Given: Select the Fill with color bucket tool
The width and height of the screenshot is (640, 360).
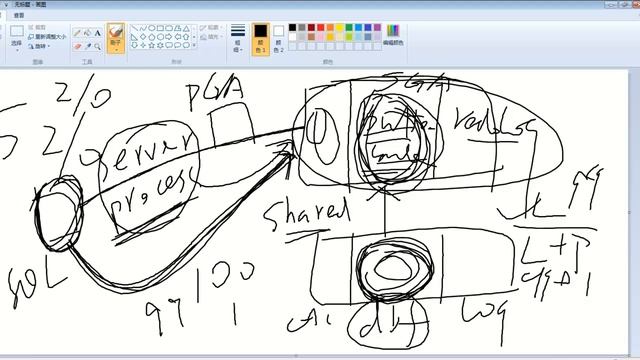Looking at the screenshot, I should click(x=87, y=33).
